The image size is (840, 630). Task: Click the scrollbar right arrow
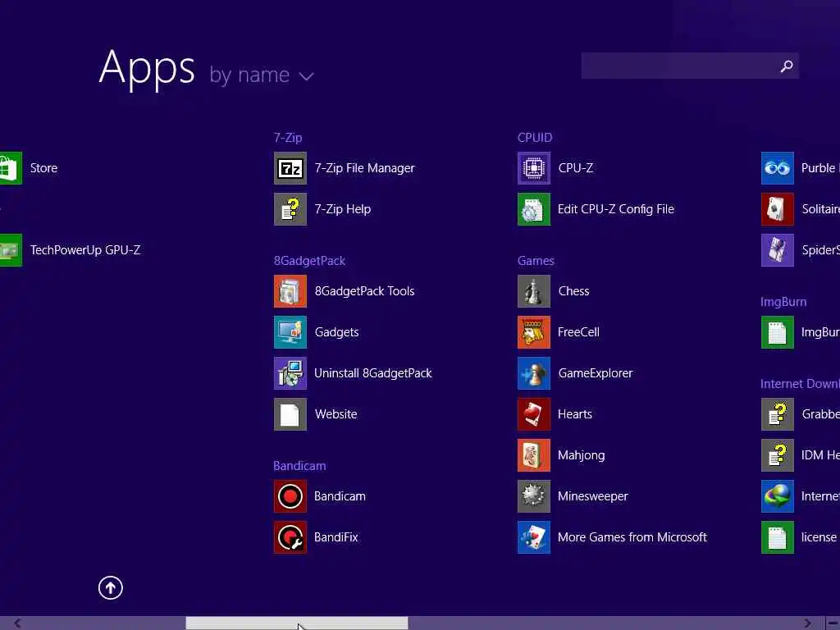[807, 623]
